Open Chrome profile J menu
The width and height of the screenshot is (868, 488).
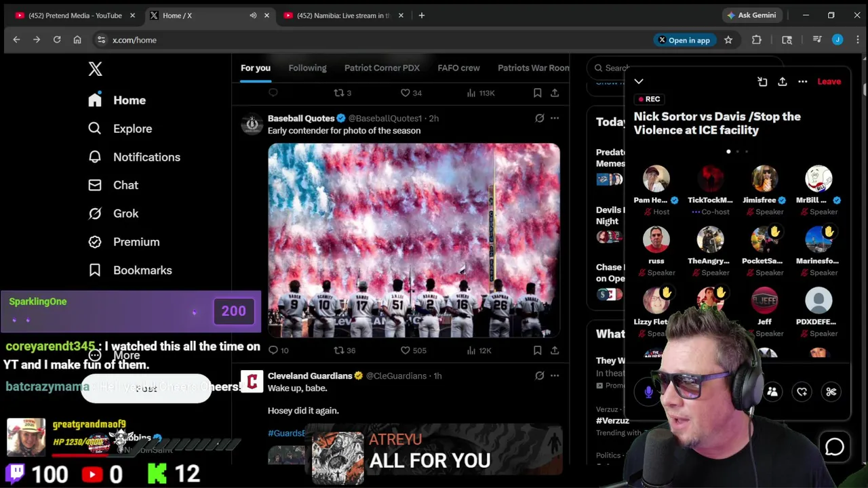837,40
